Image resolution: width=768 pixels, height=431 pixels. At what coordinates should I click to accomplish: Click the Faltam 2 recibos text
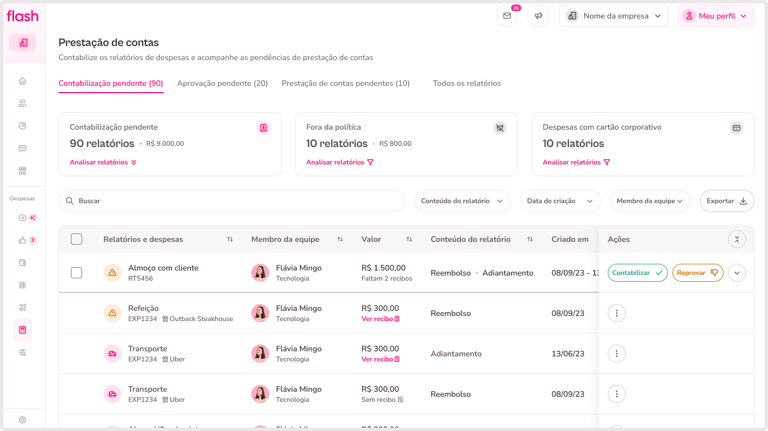386,278
